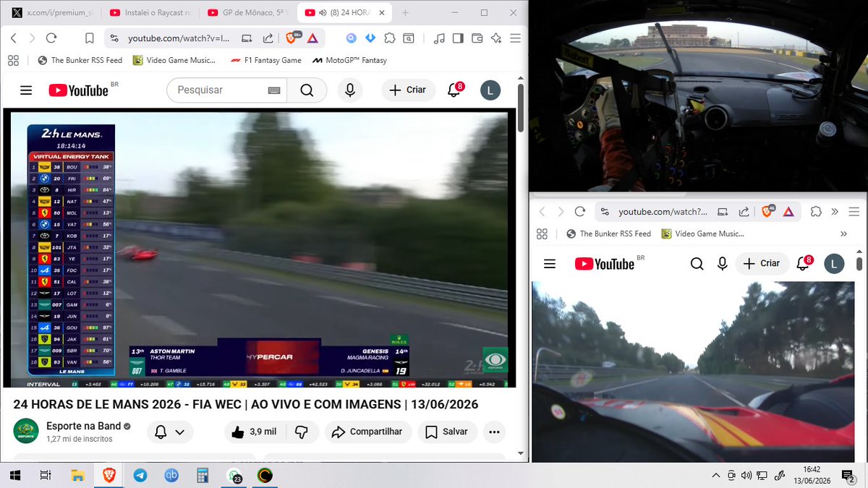This screenshot has width=868, height=488.
Task: Open MotoGP Fantasy bookmark
Action: (x=349, y=60)
